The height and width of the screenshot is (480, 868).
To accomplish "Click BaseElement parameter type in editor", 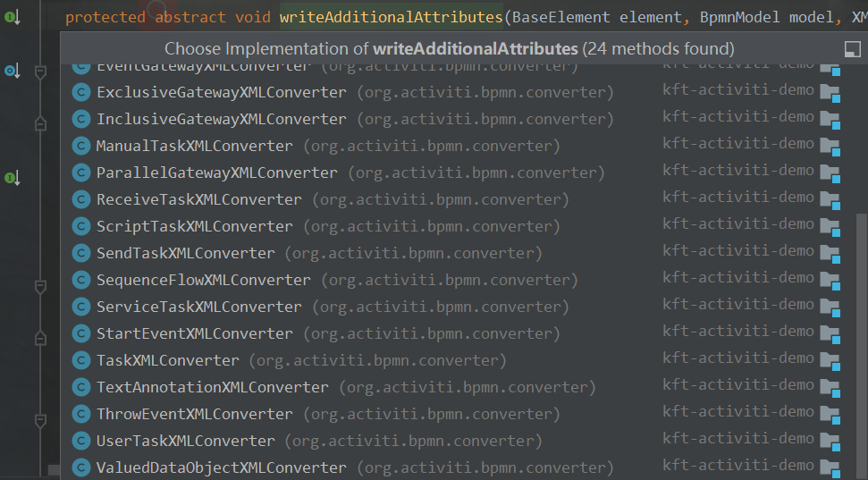I will point(561,17).
